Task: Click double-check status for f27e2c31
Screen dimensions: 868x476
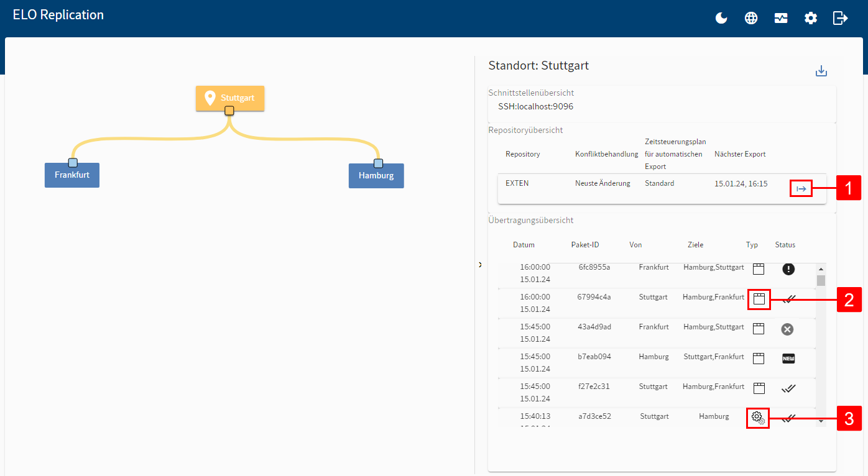Action: (x=788, y=388)
